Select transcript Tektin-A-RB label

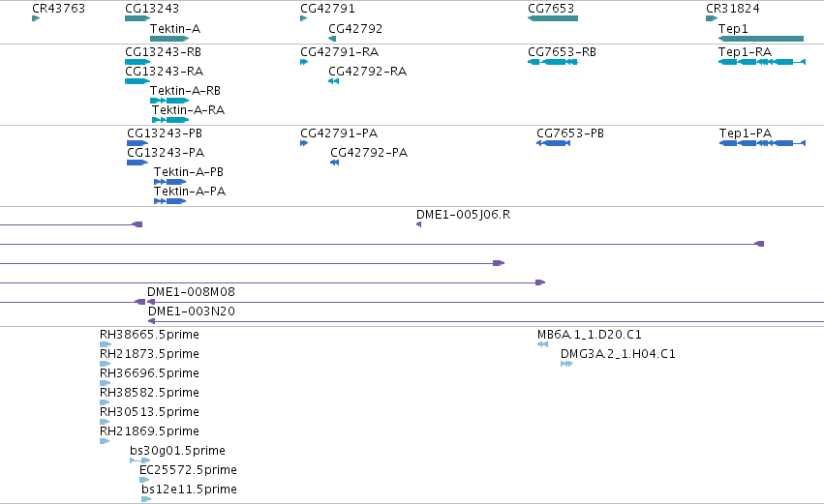(x=185, y=91)
